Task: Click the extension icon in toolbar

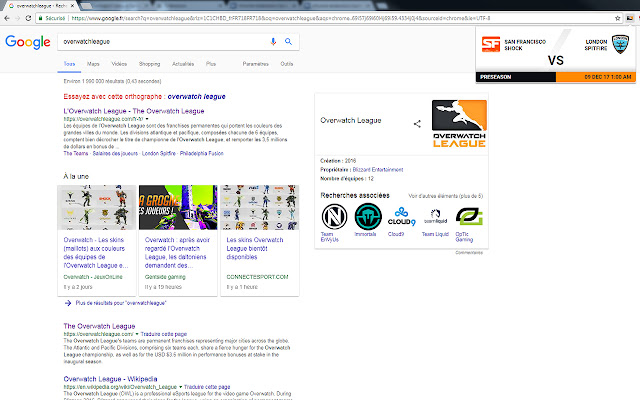Action: (631, 18)
